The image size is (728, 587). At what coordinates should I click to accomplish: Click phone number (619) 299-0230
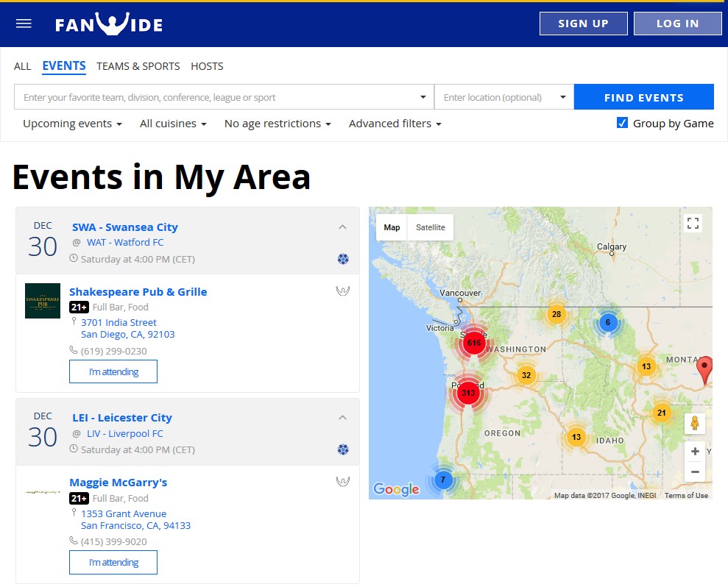[114, 352]
